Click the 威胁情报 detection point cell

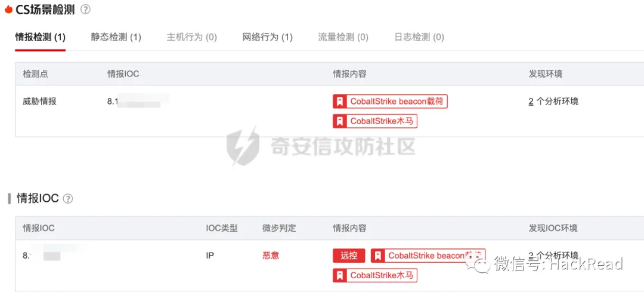[x=39, y=102]
